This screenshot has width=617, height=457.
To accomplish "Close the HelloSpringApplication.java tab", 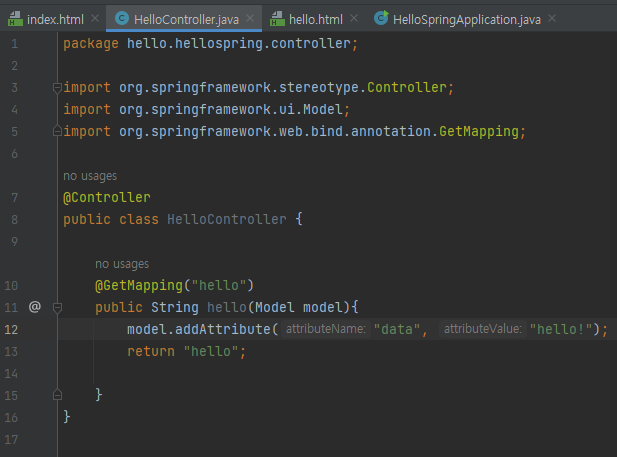I will pyautogui.click(x=552, y=18).
